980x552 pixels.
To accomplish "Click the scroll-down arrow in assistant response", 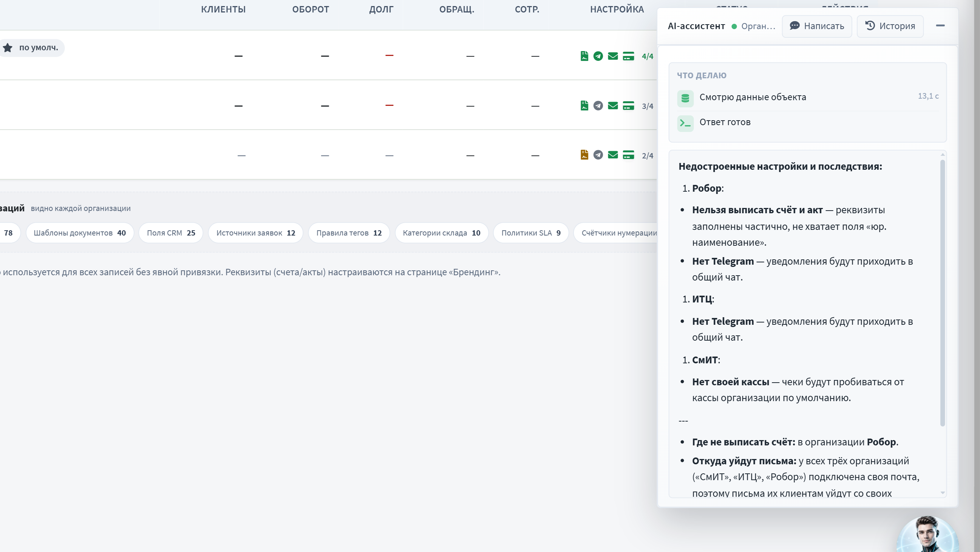I will coord(943,493).
